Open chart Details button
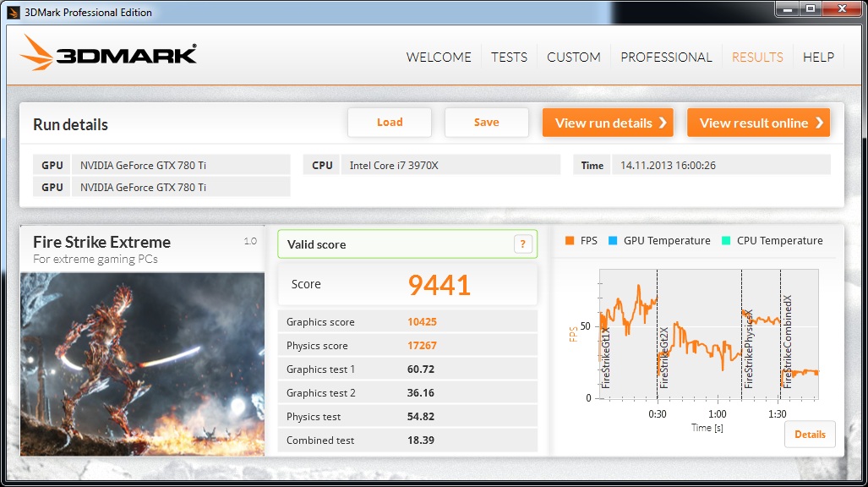The height and width of the screenshot is (487, 868). point(810,435)
